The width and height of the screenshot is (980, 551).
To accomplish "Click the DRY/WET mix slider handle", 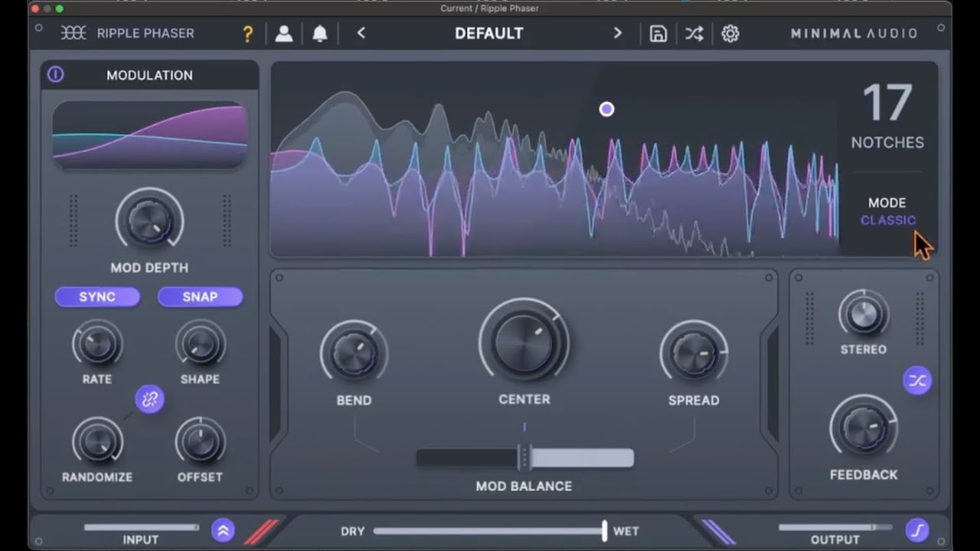I will click(x=605, y=530).
